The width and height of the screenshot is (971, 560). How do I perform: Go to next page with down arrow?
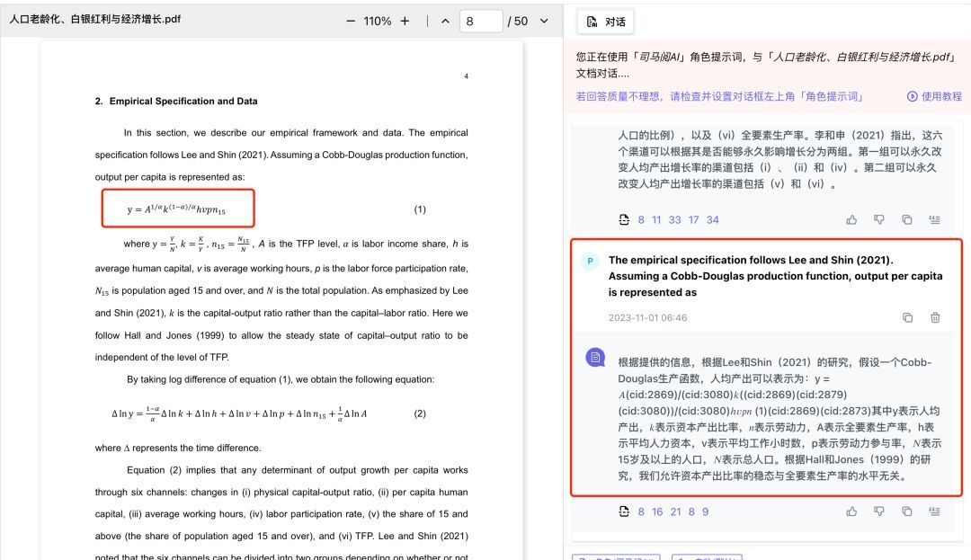click(544, 21)
